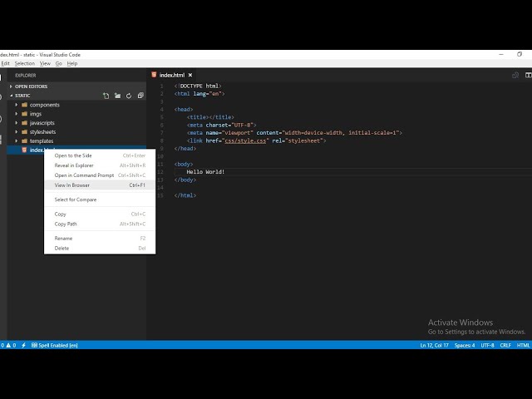Click the EXPLORER panel title

26,76
